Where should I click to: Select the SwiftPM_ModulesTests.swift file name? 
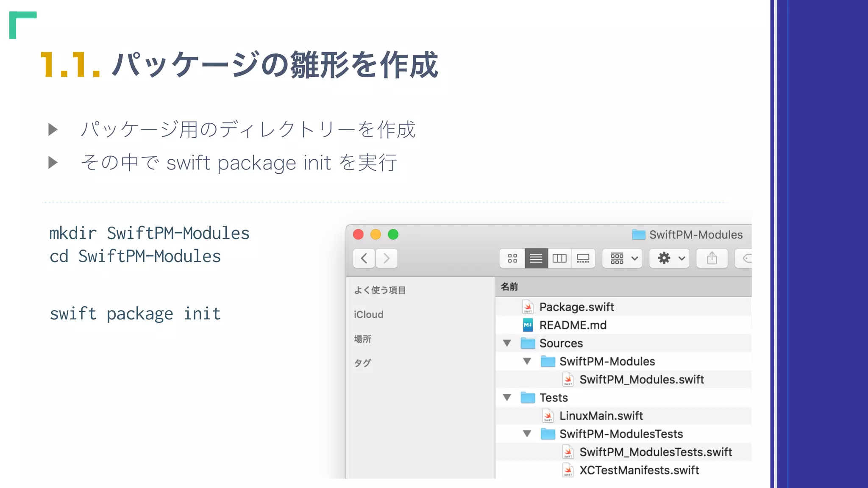[656, 452]
